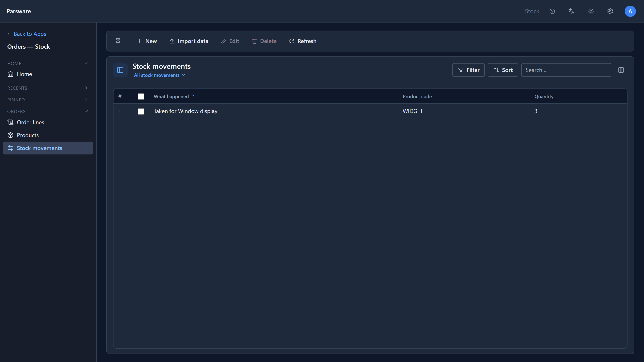
Task: Click Import data
Action: click(x=189, y=41)
